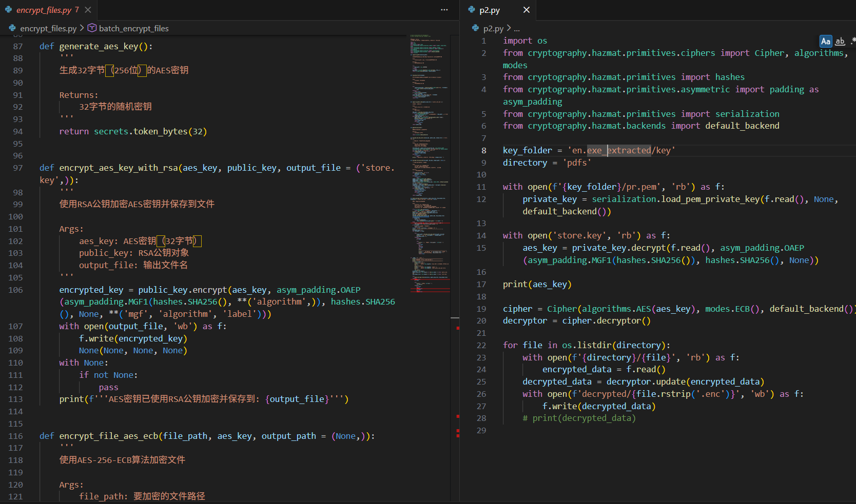This screenshot has height=504, width=856.
Task: Switch to the encrypt_files.py tab
Action: coord(44,10)
